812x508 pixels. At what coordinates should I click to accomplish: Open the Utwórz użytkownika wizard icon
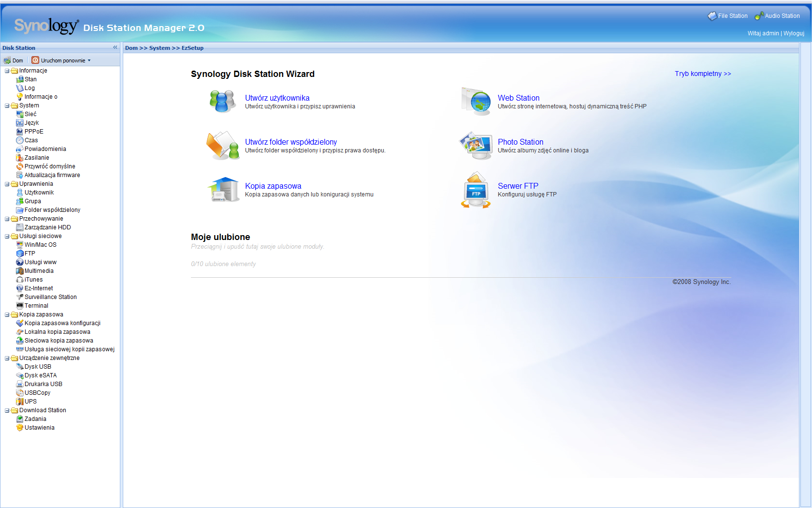tap(223, 102)
